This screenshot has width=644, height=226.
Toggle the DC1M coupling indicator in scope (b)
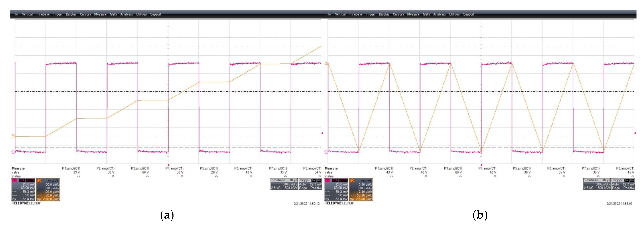tap(343, 180)
